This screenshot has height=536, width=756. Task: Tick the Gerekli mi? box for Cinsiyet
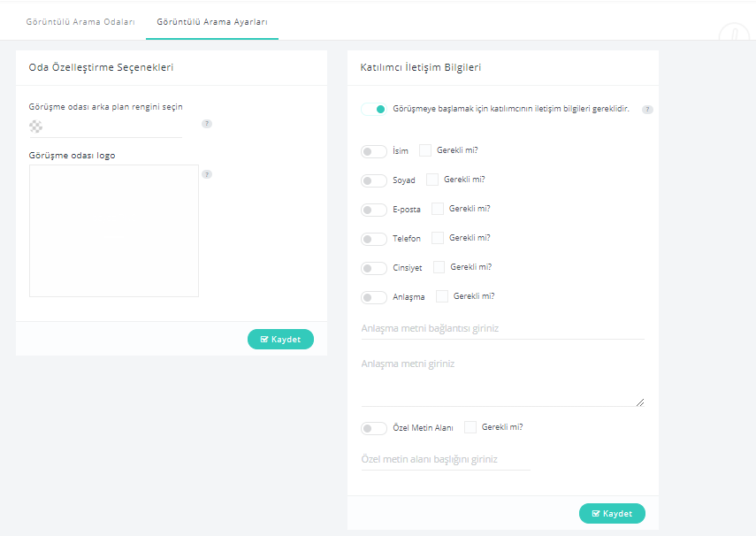click(439, 267)
